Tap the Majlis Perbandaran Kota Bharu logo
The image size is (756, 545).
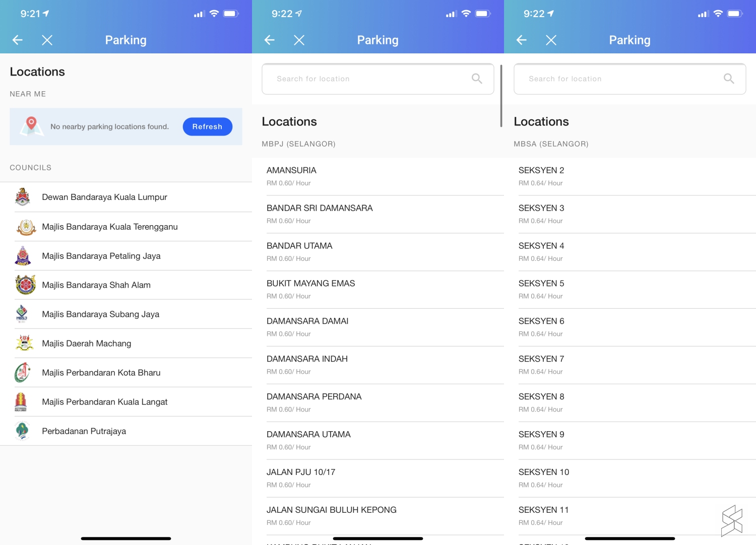23,373
